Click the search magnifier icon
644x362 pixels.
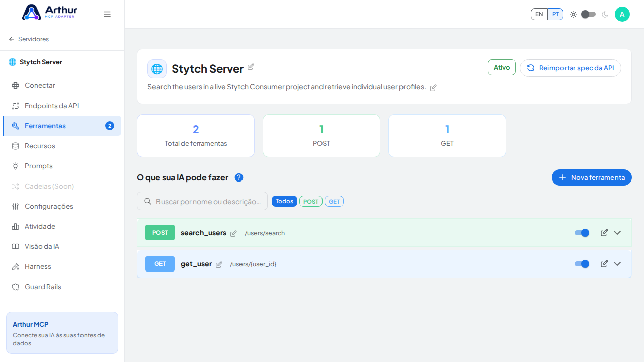click(x=148, y=201)
